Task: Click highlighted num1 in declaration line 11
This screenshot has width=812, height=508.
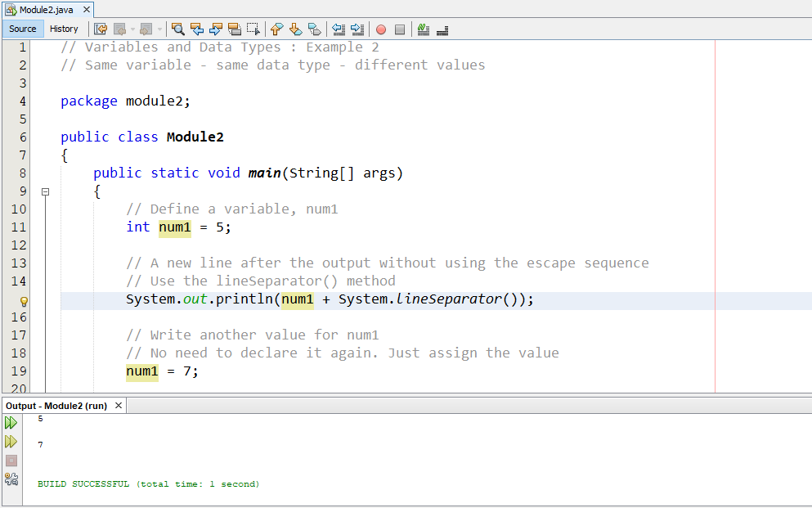Action: point(175,227)
